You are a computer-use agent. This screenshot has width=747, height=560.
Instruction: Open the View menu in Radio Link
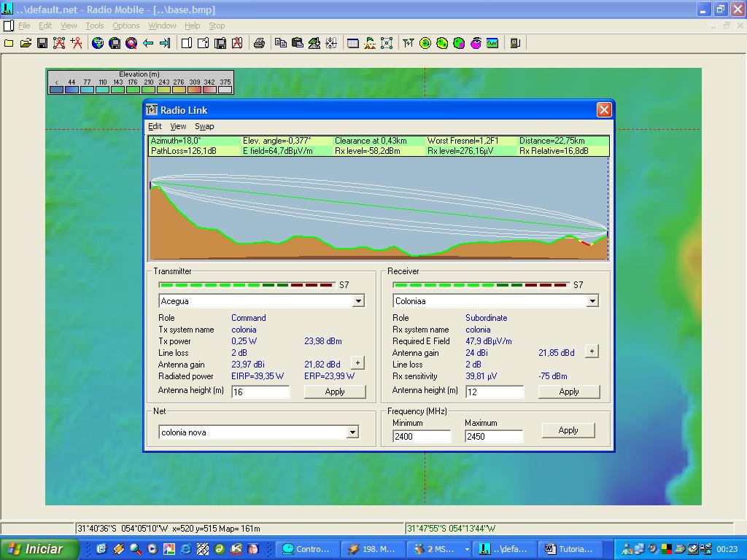coord(178,127)
